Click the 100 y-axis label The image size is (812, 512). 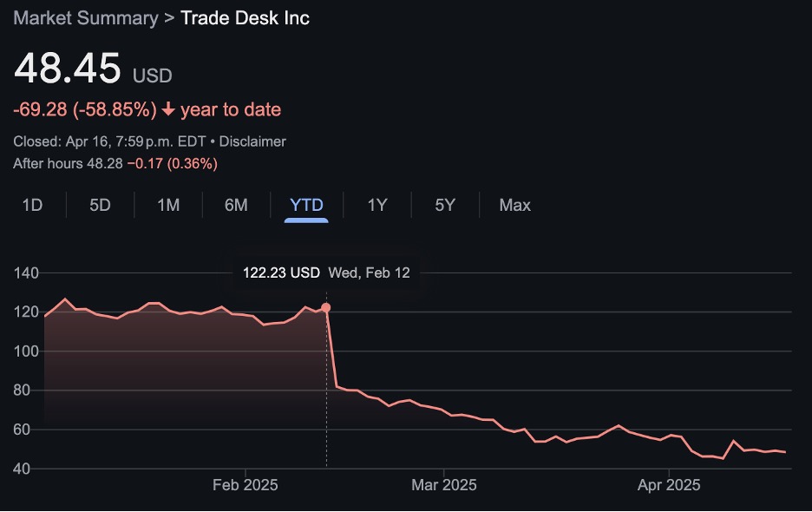[26, 351]
